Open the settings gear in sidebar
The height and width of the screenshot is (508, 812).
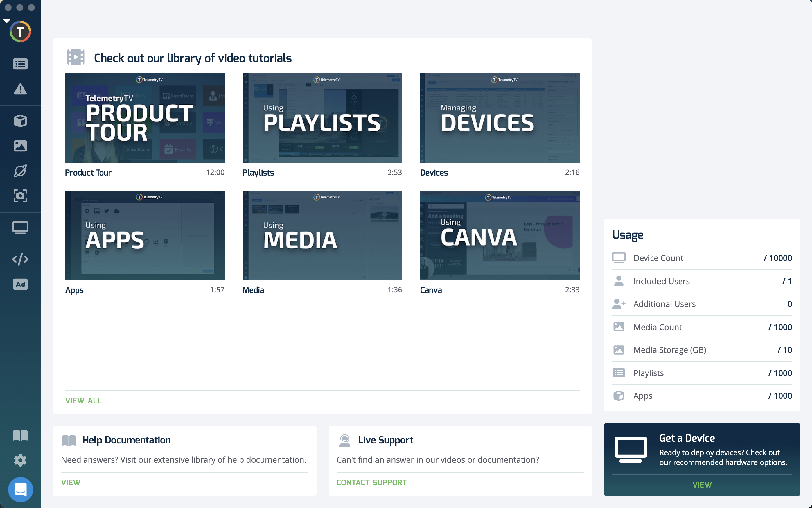coord(20,460)
